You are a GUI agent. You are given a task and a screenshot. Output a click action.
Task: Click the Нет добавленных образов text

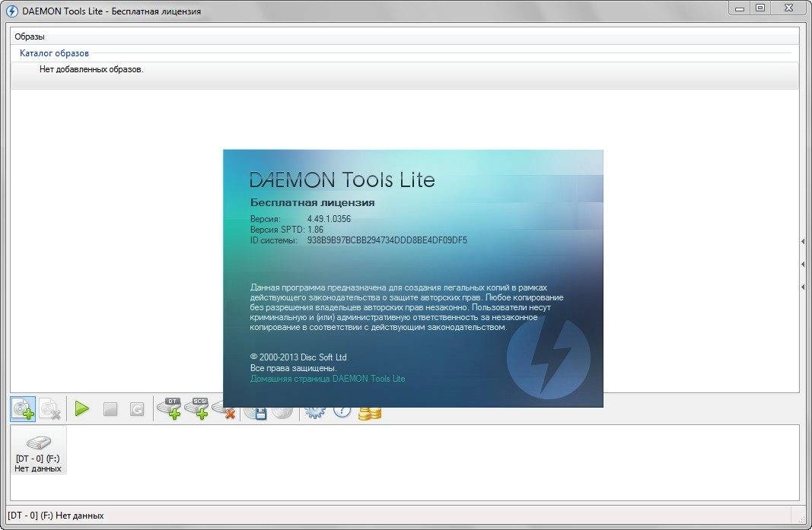[91, 69]
